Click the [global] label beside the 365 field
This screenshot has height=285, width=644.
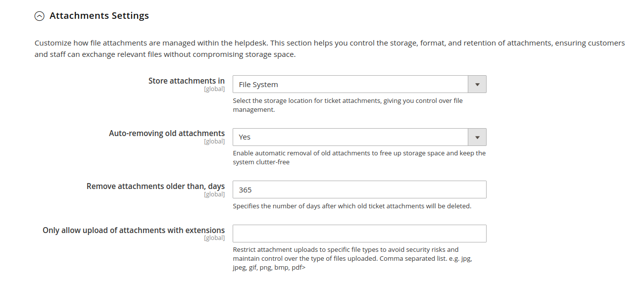[x=214, y=194]
